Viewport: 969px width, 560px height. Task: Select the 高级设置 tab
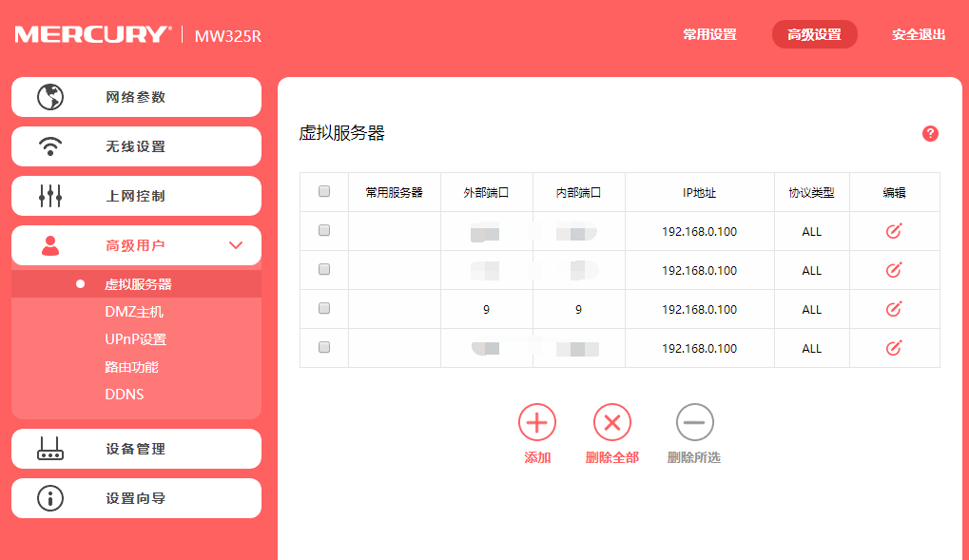815,34
